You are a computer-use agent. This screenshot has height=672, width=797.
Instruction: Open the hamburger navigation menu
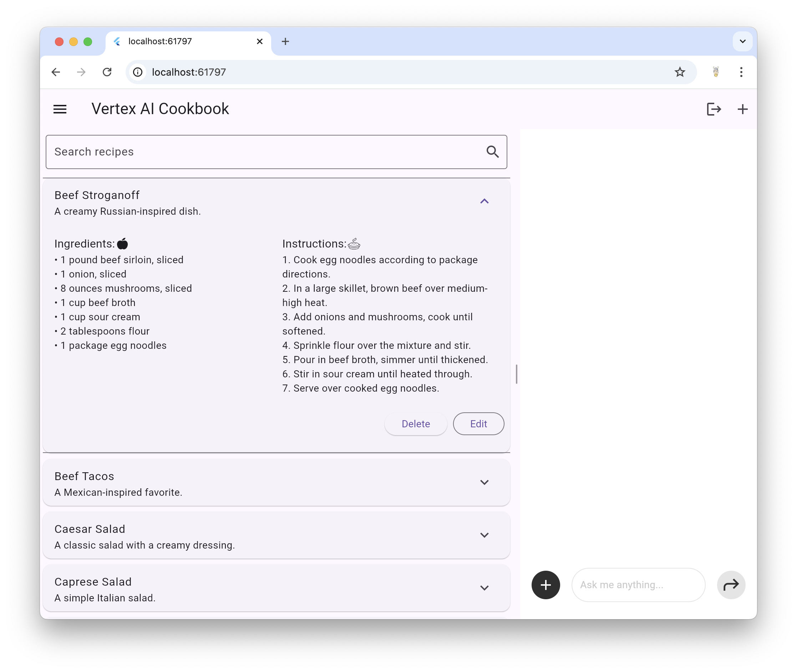pyautogui.click(x=60, y=110)
